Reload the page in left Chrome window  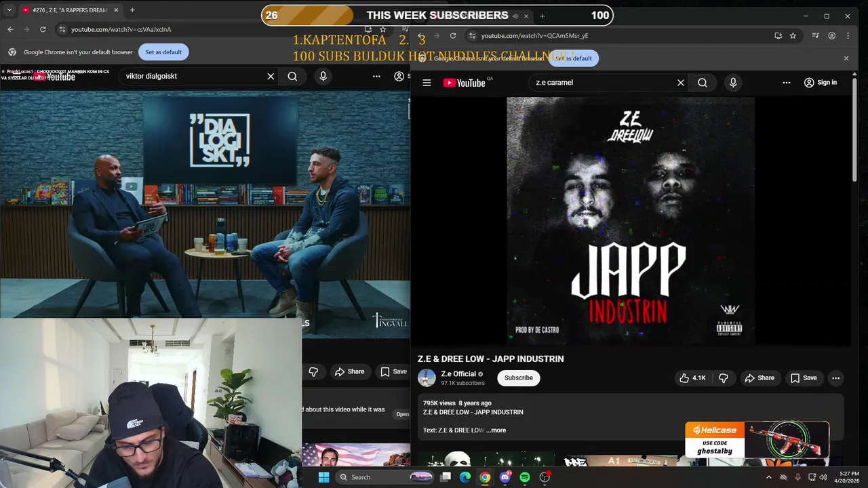point(43,29)
